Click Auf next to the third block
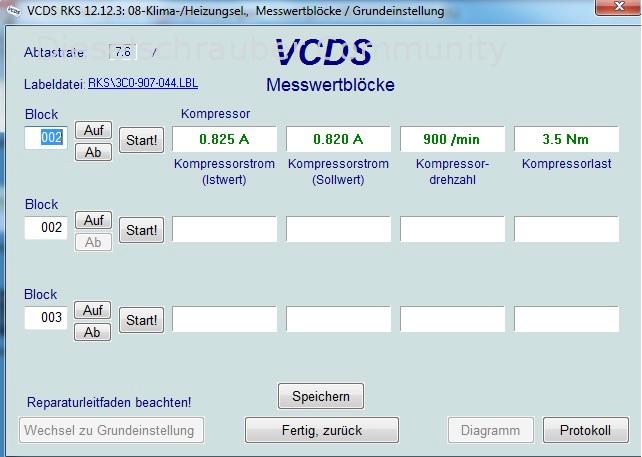Screen dimensions: 642x457 click(93, 310)
